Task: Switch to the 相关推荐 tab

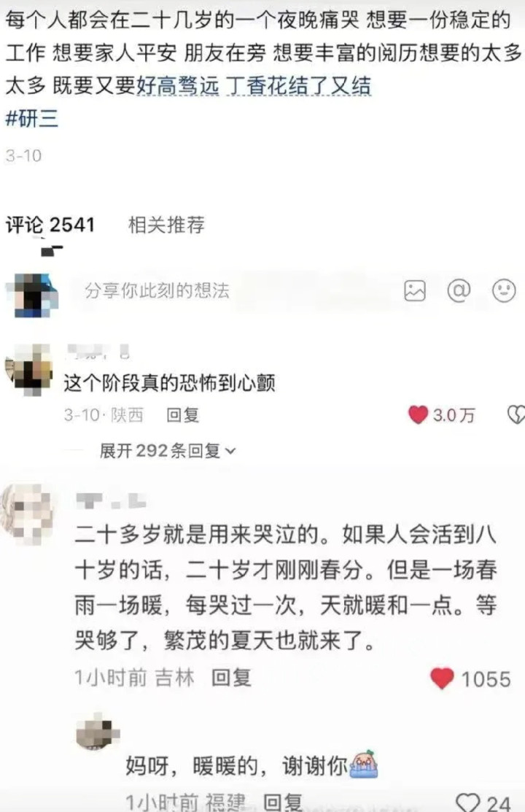Action: pyautogui.click(x=166, y=225)
